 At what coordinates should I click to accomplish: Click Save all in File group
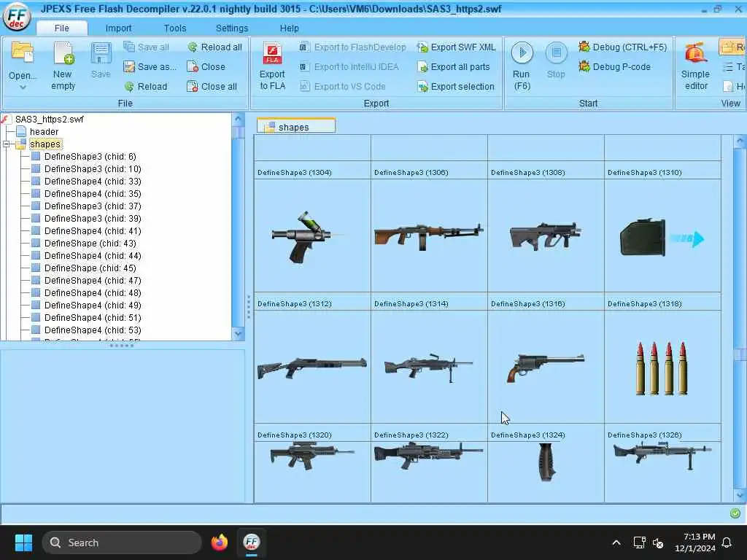click(146, 47)
